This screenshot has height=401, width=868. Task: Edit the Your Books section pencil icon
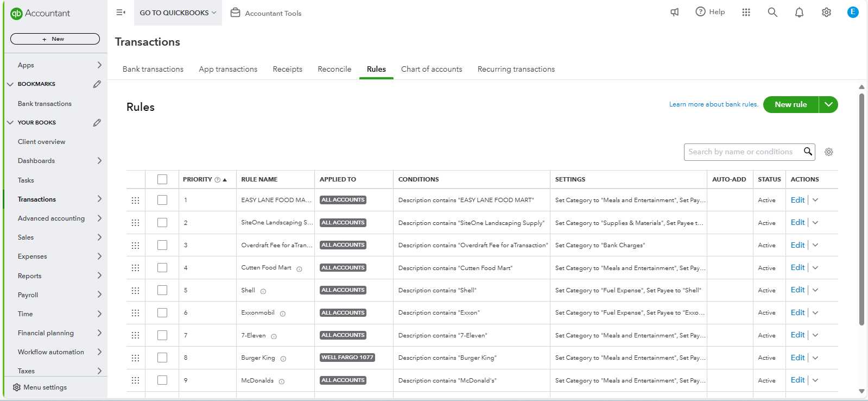[97, 123]
